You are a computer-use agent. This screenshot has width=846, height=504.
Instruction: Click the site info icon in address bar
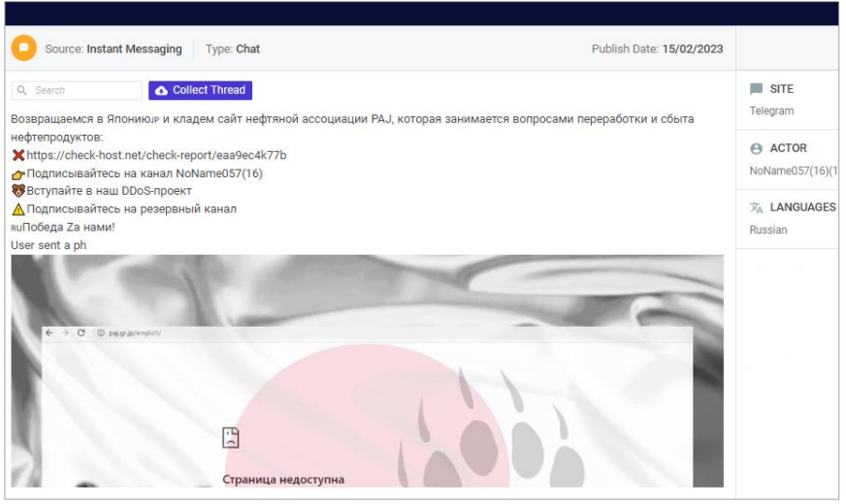pyautogui.click(x=101, y=333)
